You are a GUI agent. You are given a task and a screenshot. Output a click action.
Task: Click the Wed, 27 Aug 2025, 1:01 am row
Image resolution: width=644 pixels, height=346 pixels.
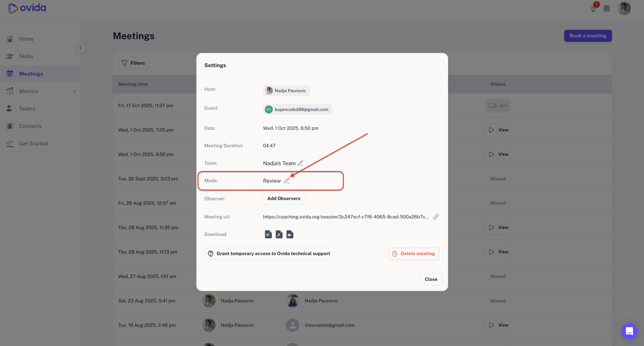[x=362, y=276]
